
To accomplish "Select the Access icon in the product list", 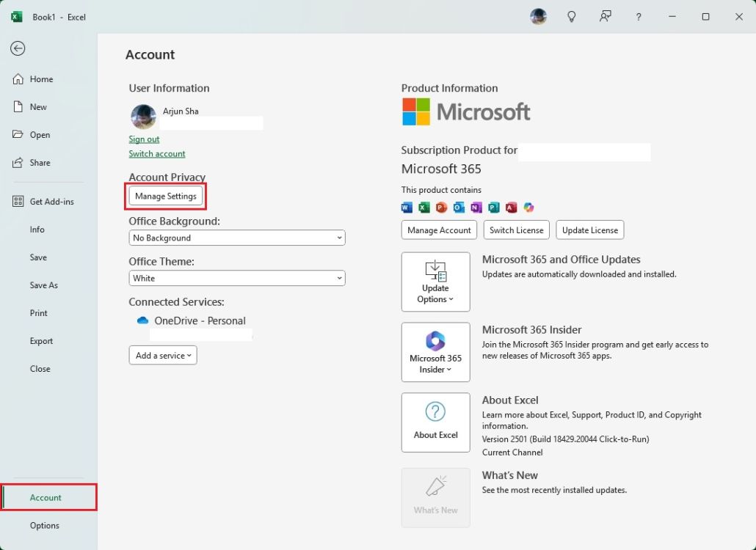I will (512, 208).
